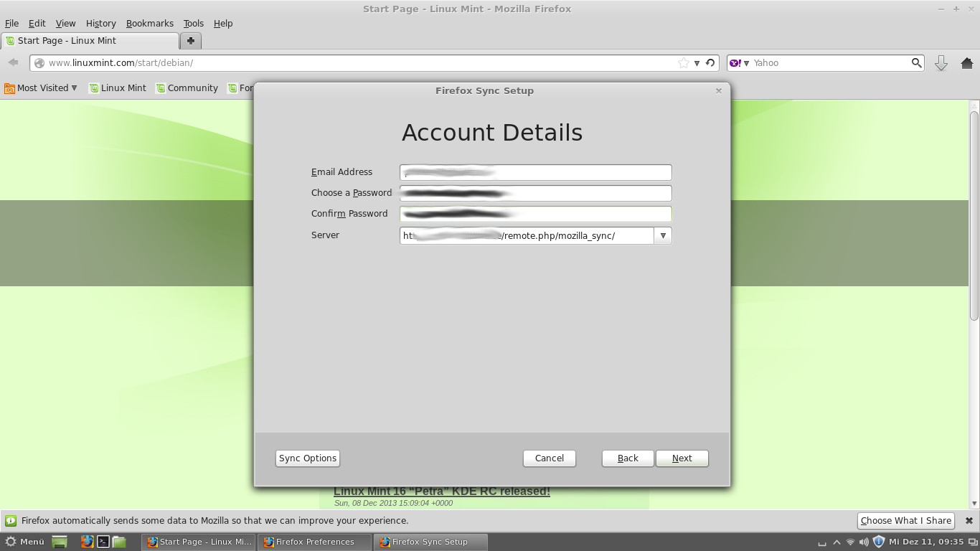Viewport: 980px width, 551px height.
Task: Click the search magnifier icon in Yahoo box
Action: [916, 63]
